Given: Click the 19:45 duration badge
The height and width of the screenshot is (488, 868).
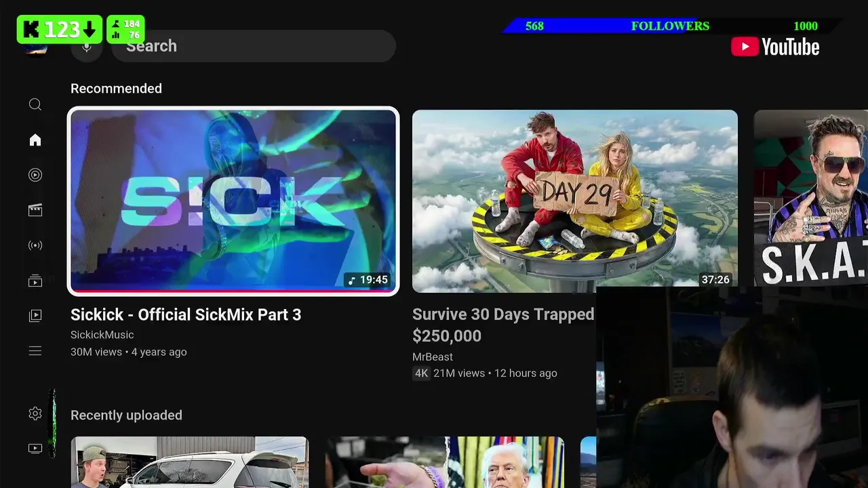Looking at the screenshot, I should [368, 279].
